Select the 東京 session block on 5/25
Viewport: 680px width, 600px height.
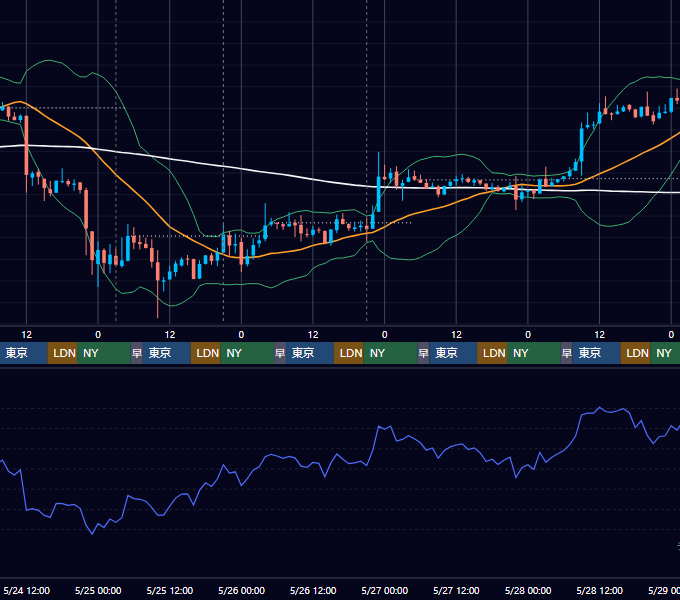167,353
